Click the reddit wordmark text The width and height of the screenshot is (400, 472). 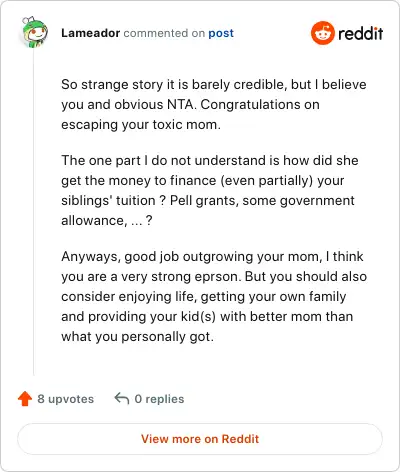[x=360, y=33]
